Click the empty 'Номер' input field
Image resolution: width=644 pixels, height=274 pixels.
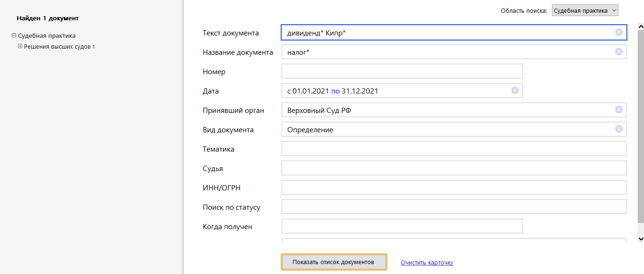402,71
